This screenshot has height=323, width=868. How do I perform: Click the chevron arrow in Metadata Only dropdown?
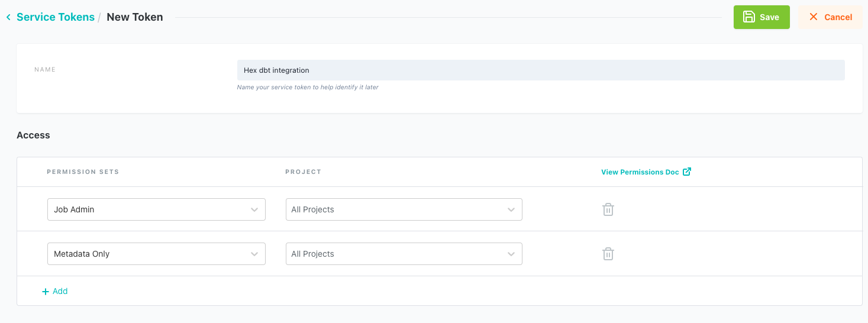pos(254,254)
